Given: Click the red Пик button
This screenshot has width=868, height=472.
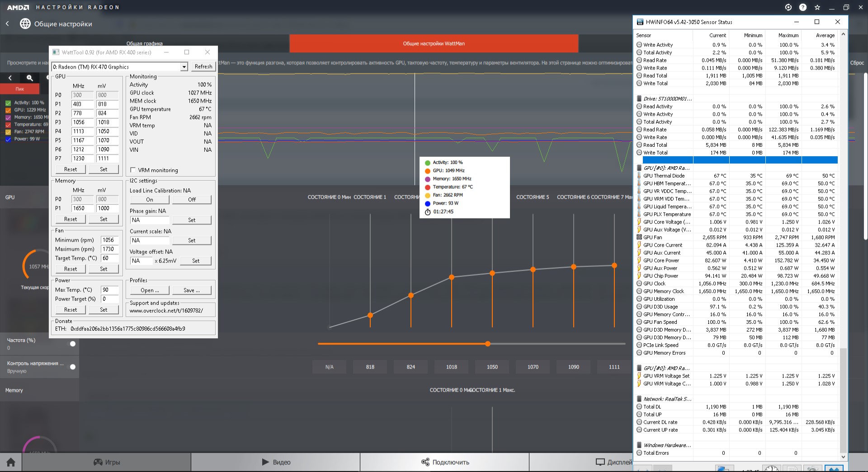Looking at the screenshot, I should click(x=20, y=89).
